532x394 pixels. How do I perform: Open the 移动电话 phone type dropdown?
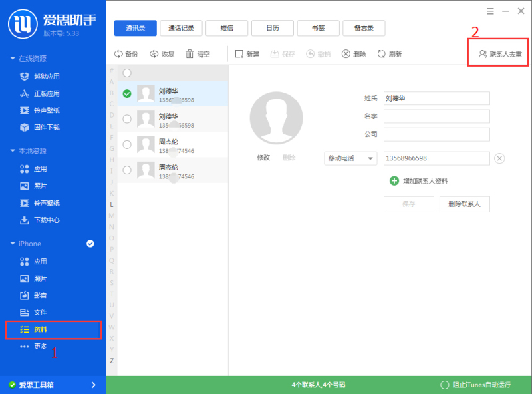coord(350,158)
